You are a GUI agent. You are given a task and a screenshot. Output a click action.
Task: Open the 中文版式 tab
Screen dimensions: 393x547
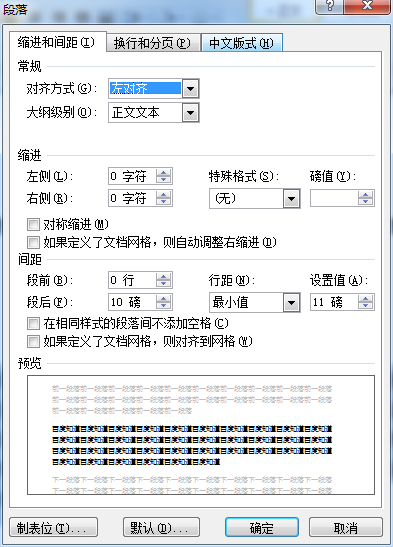pos(242,43)
